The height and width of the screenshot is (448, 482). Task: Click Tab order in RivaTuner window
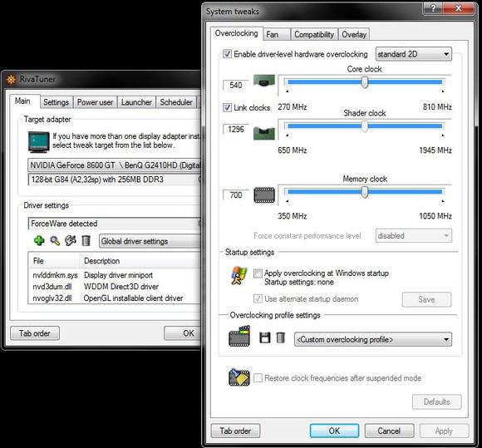(x=35, y=333)
